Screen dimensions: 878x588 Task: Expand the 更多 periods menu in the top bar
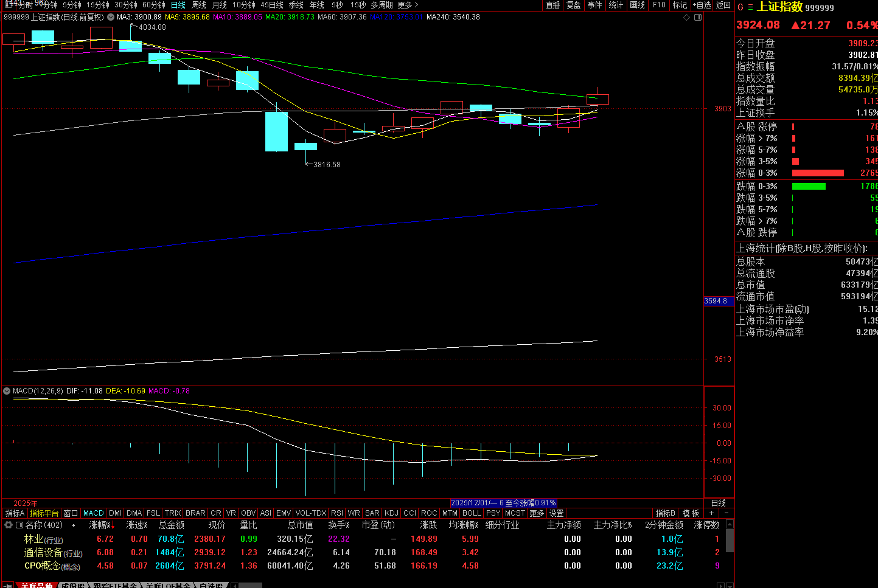[x=408, y=5]
